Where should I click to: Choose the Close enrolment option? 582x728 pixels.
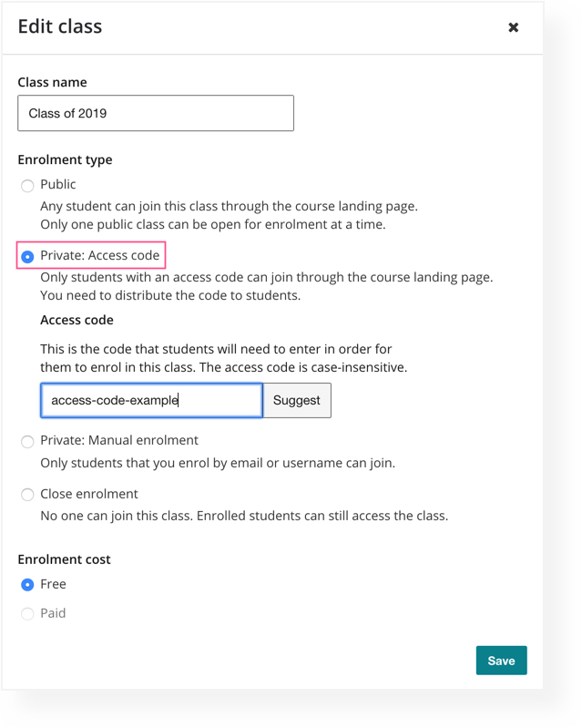point(27,495)
